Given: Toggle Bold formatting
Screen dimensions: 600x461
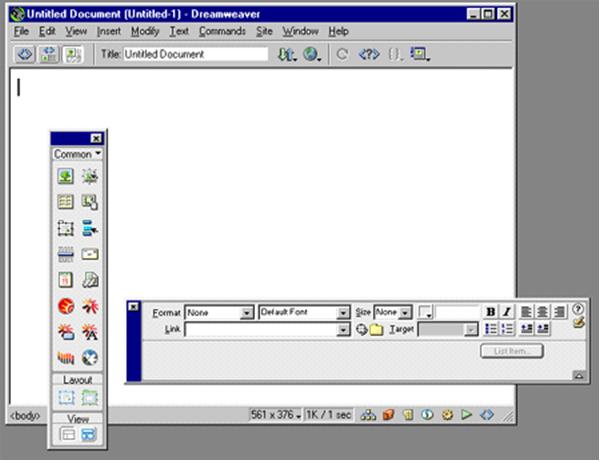Looking at the screenshot, I should (491, 312).
